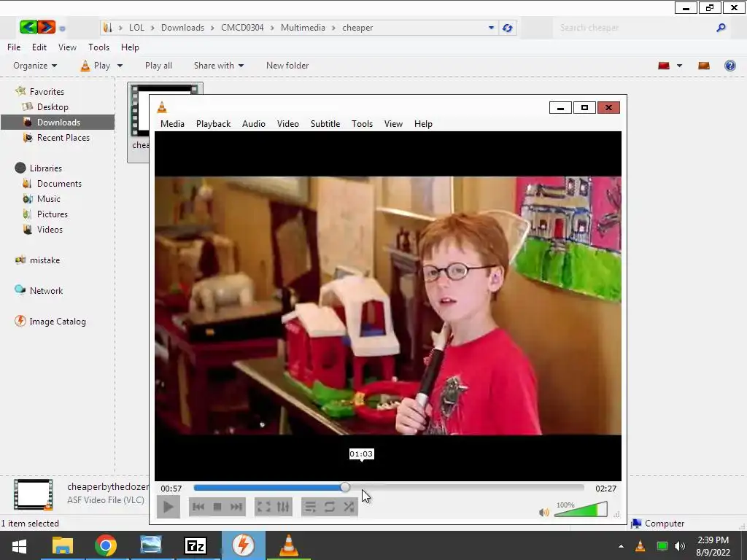Open Explorer Edit menu
747x560 pixels.
click(x=39, y=47)
